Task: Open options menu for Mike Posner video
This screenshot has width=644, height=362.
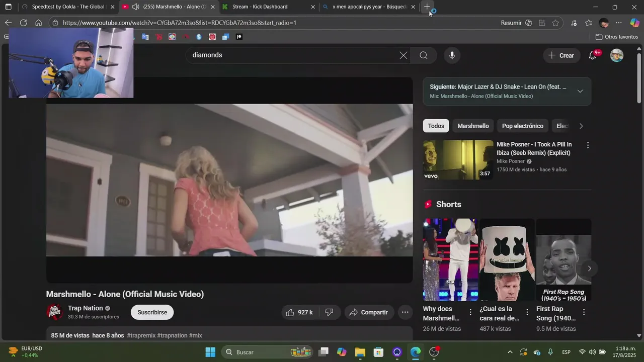Action: 588,145
